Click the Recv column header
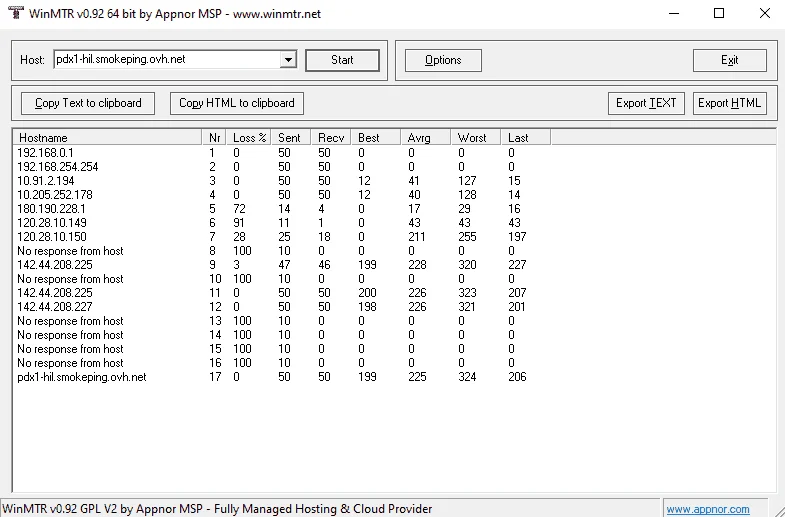 point(331,138)
